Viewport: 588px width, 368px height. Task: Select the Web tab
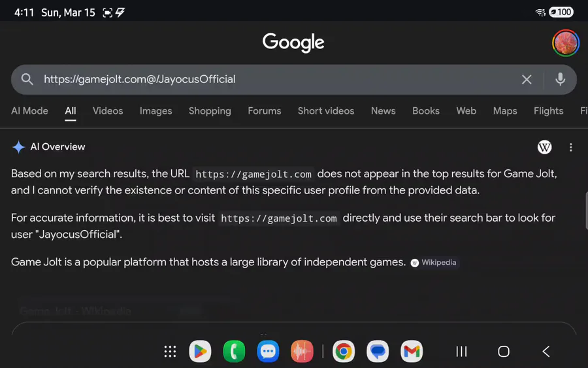[x=466, y=110]
